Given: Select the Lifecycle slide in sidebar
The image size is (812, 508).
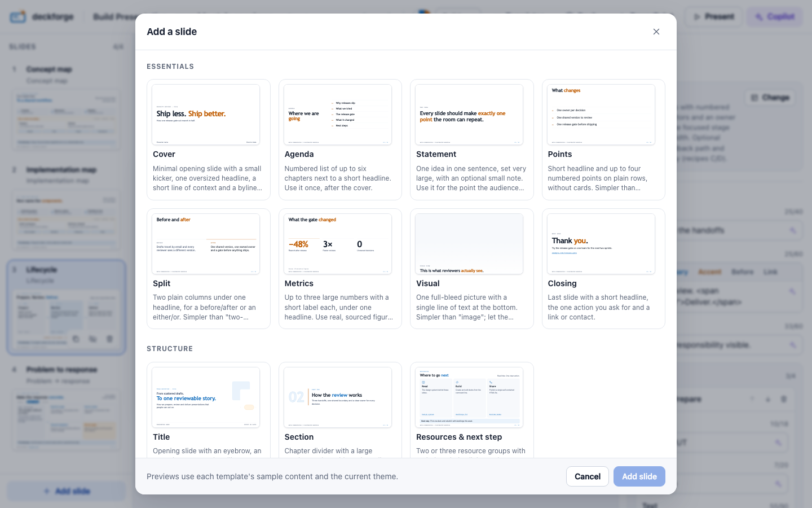Looking at the screenshot, I should tap(66, 308).
